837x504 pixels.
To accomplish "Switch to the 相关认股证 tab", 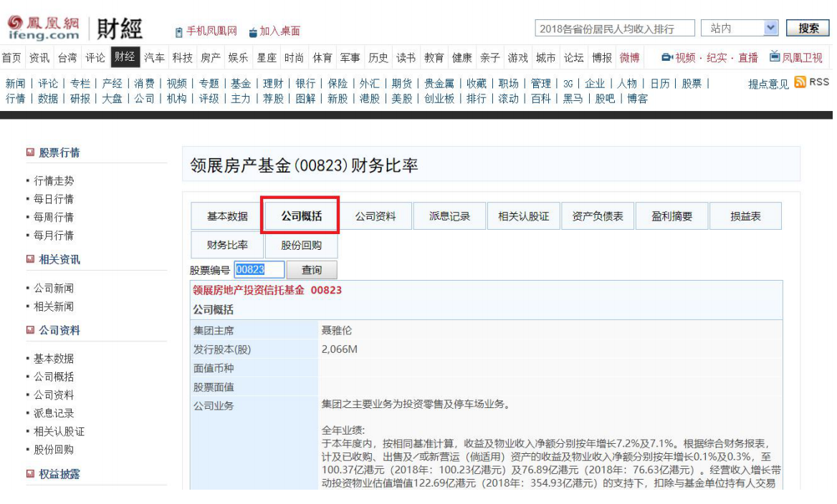I will 524,216.
